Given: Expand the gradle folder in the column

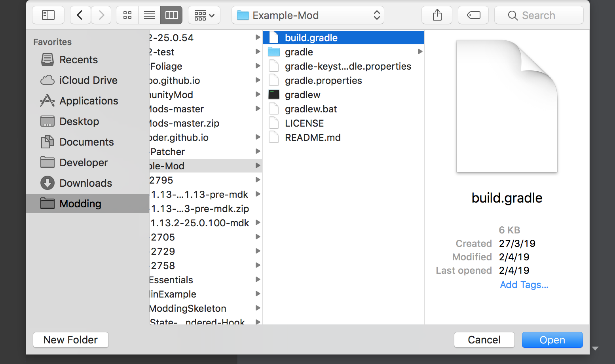Looking at the screenshot, I should (x=420, y=51).
